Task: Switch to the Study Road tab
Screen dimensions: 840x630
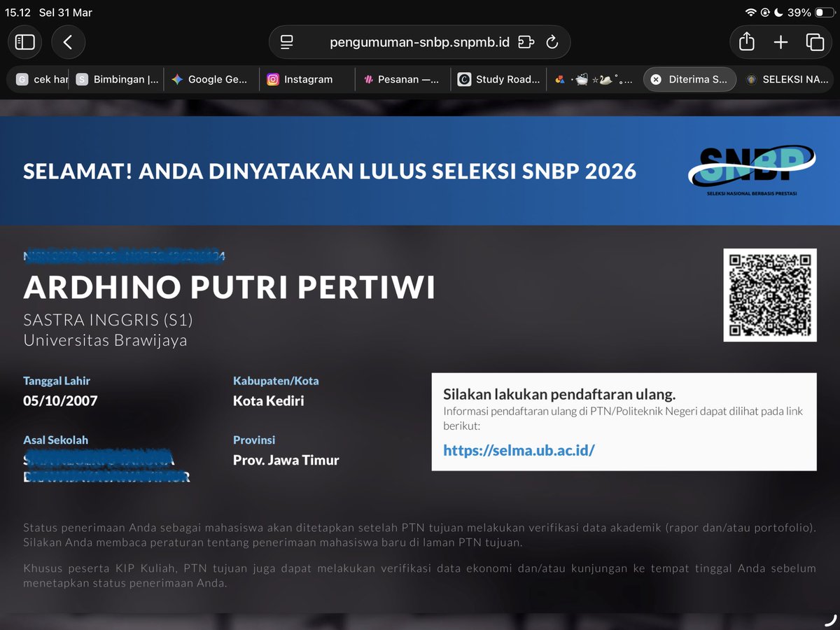Action: coord(498,80)
